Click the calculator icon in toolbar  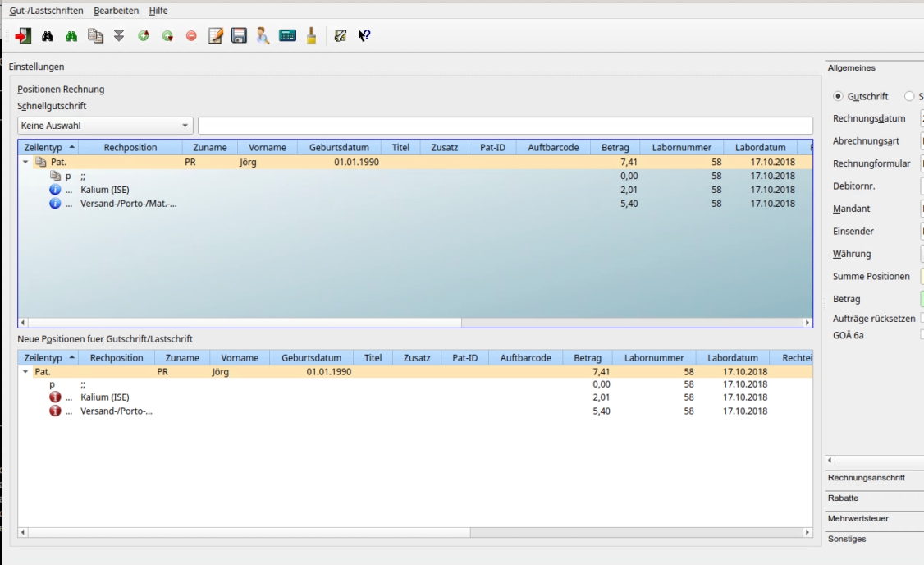coord(287,36)
